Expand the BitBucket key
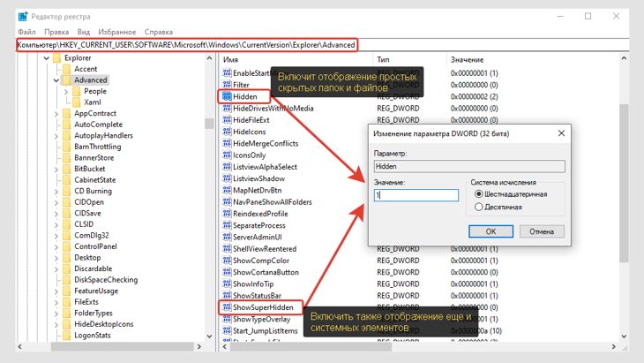The width and height of the screenshot is (644, 363). [x=56, y=169]
